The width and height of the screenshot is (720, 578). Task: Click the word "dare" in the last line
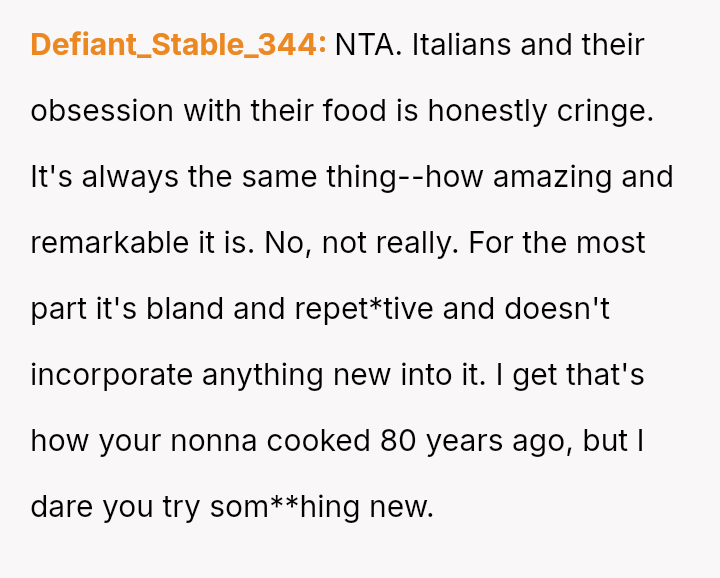click(61, 507)
